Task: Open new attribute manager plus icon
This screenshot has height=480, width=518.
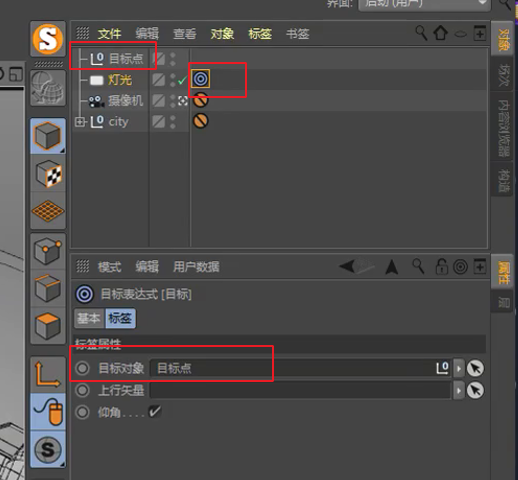Action: (480, 267)
